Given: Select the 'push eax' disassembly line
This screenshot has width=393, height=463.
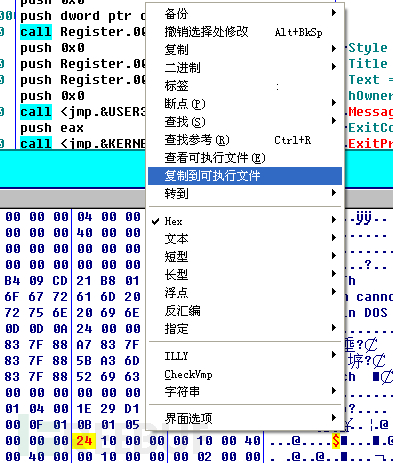Looking at the screenshot, I should pos(52,128).
